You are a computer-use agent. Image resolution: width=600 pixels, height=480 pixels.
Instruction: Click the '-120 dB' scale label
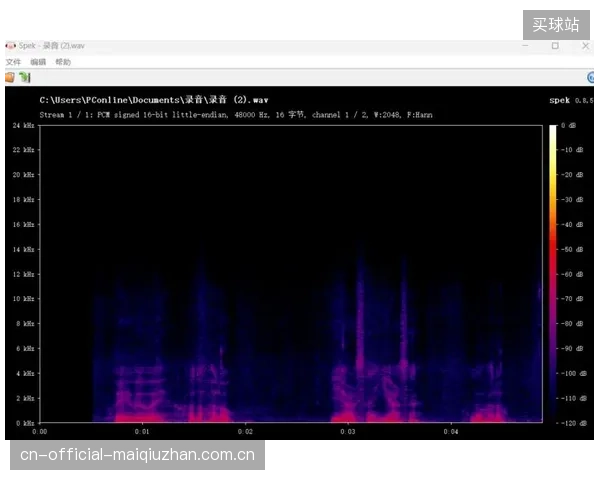(x=574, y=423)
